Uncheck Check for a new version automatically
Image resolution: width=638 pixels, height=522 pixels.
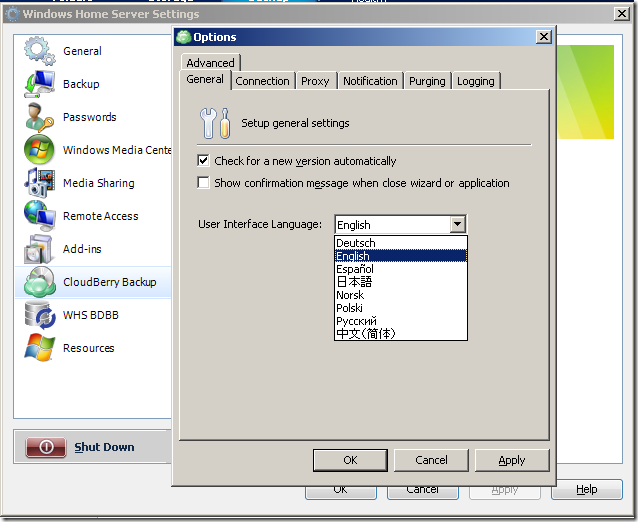pos(203,161)
